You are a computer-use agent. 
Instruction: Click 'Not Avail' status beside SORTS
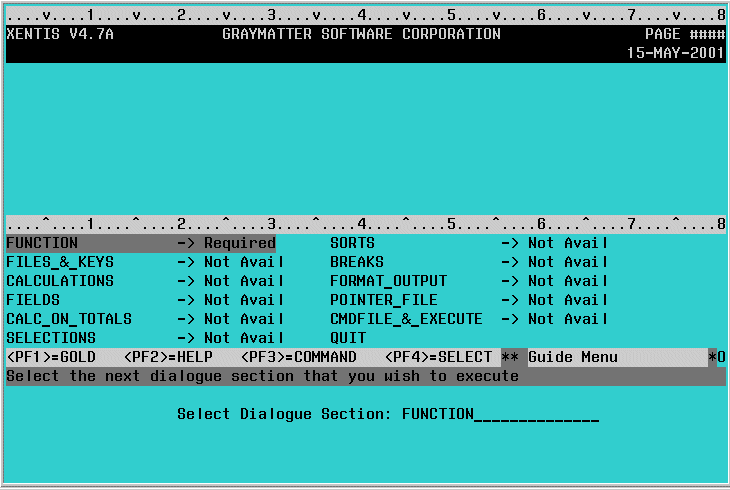click(568, 243)
